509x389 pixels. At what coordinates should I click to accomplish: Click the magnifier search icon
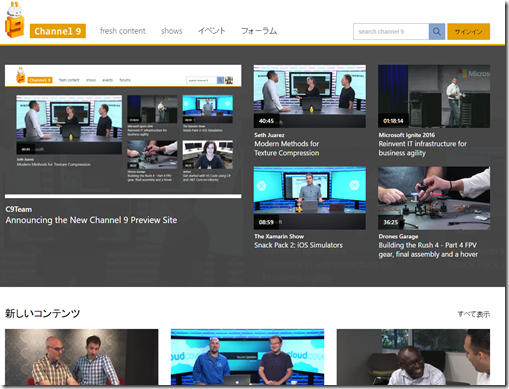(437, 32)
